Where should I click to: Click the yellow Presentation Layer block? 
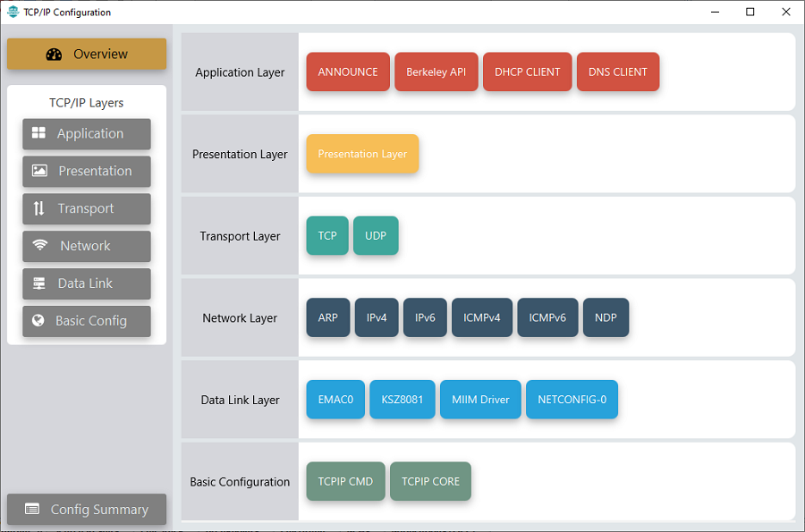362,154
